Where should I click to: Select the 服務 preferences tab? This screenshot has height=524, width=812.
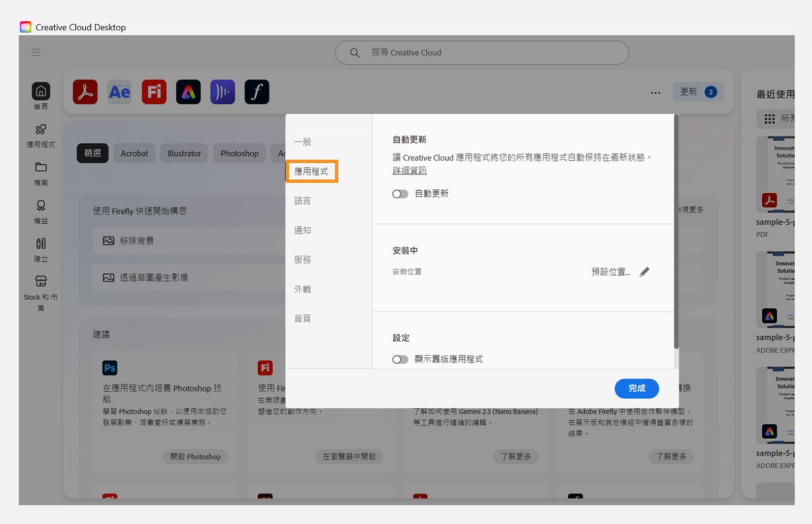(303, 260)
